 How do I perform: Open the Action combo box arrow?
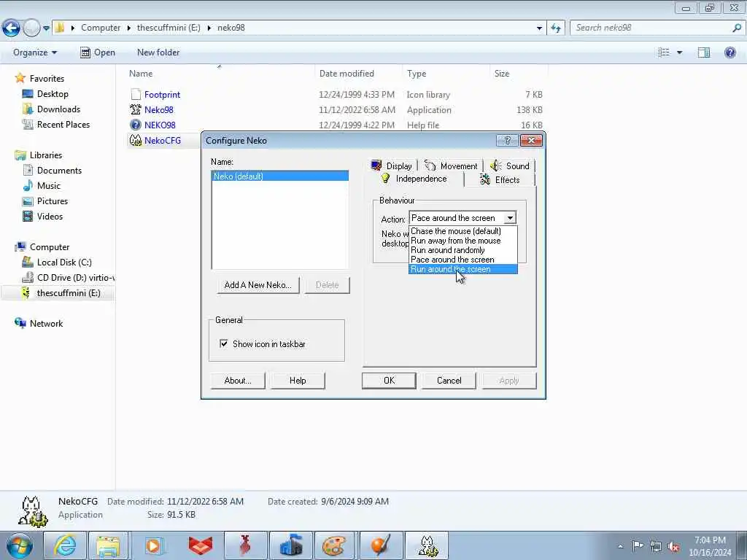click(510, 218)
